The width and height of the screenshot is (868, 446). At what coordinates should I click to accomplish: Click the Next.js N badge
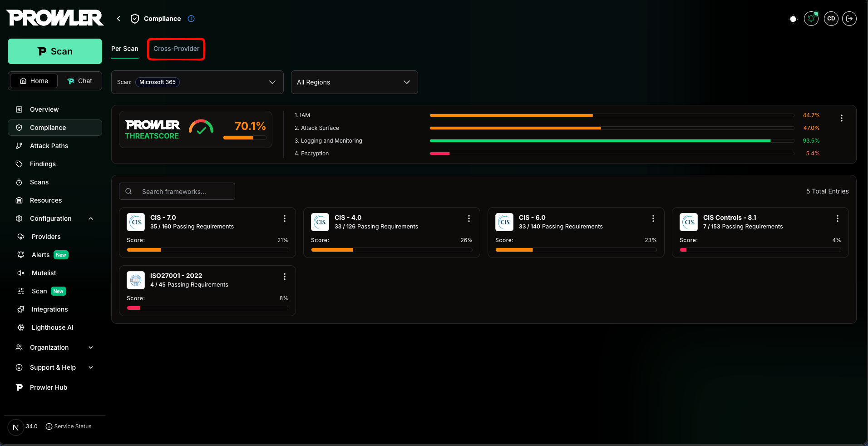pyautogui.click(x=16, y=427)
